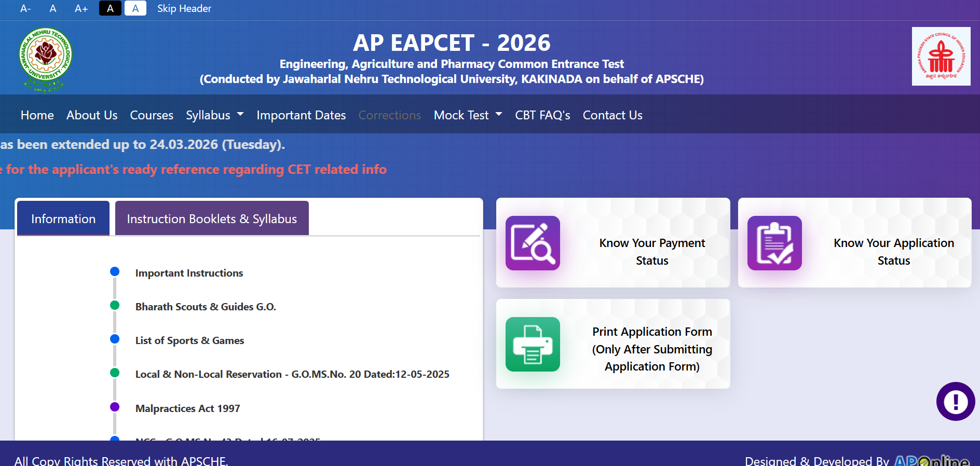Switch to white color theme
This screenshot has width=980, height=466.
pos(135,9)
